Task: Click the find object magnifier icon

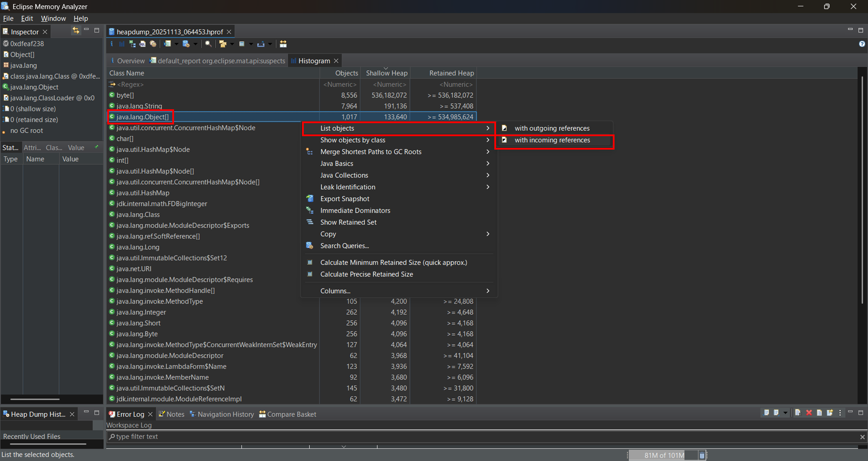Action: point(208,44)
